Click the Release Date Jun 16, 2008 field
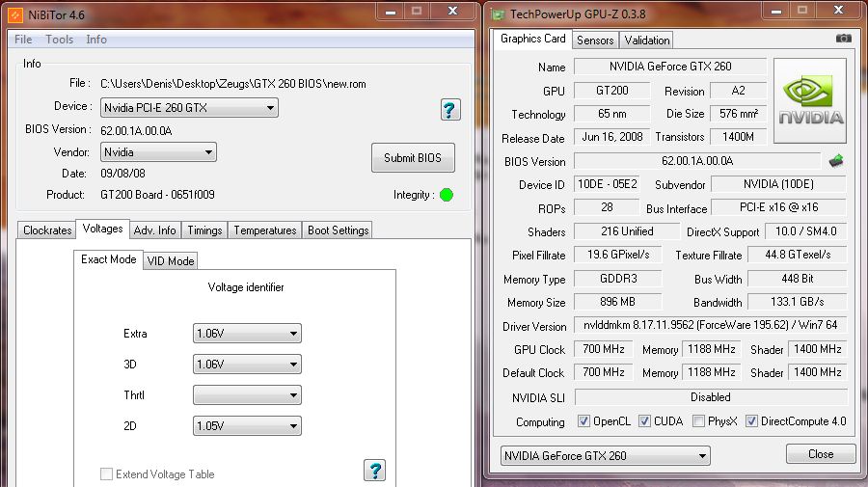868x487 pixels. point(611,137)
